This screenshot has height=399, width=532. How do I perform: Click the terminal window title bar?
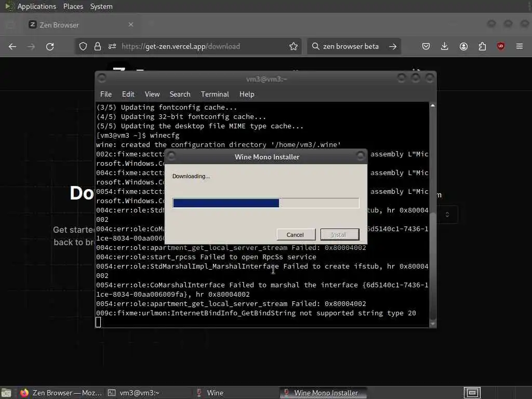(x=266, y=79)
